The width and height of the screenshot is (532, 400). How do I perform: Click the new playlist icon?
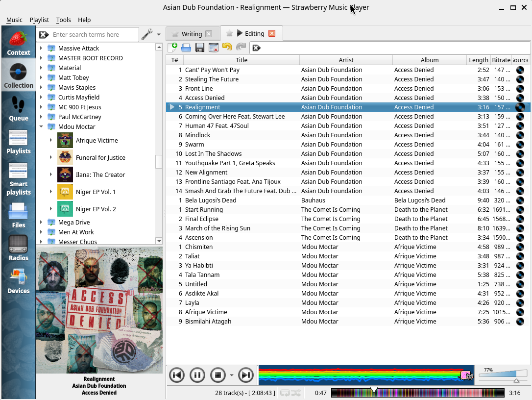click(173, 48)
